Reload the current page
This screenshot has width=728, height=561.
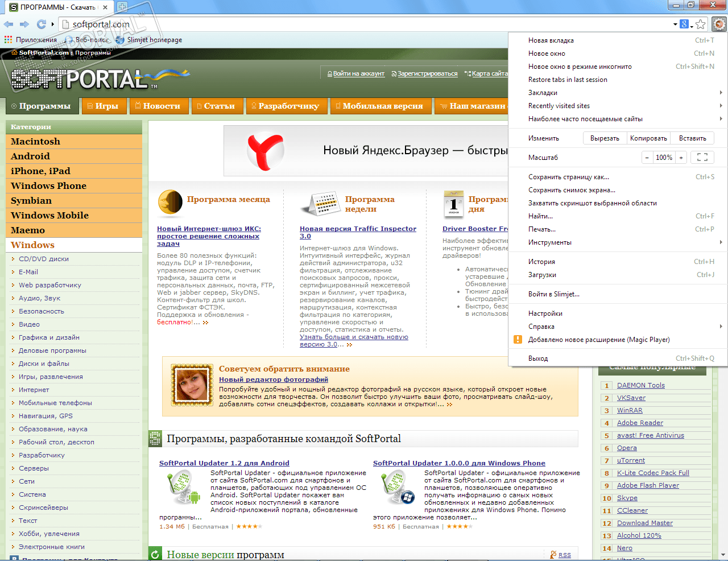tap(41, 24)
